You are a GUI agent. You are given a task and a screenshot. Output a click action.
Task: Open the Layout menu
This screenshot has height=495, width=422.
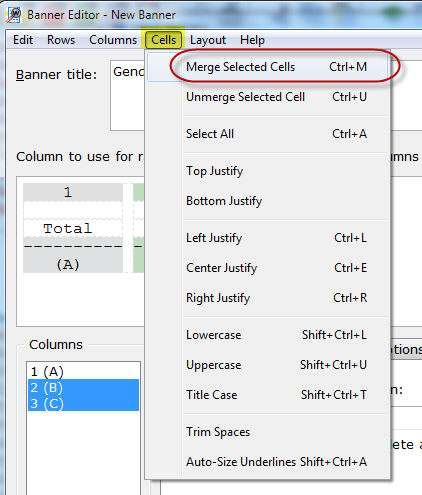(208, 40)
